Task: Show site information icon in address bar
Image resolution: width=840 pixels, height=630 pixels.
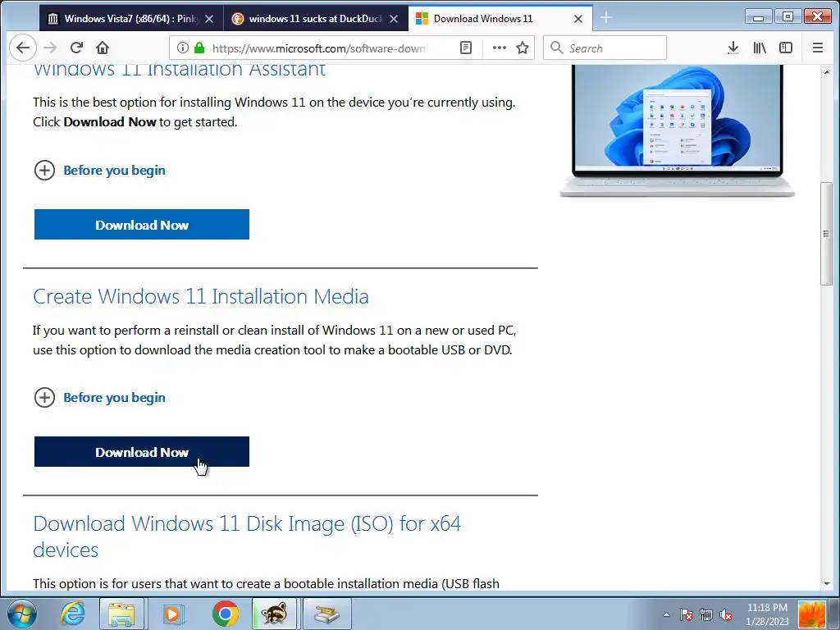Action: [183, 48]
